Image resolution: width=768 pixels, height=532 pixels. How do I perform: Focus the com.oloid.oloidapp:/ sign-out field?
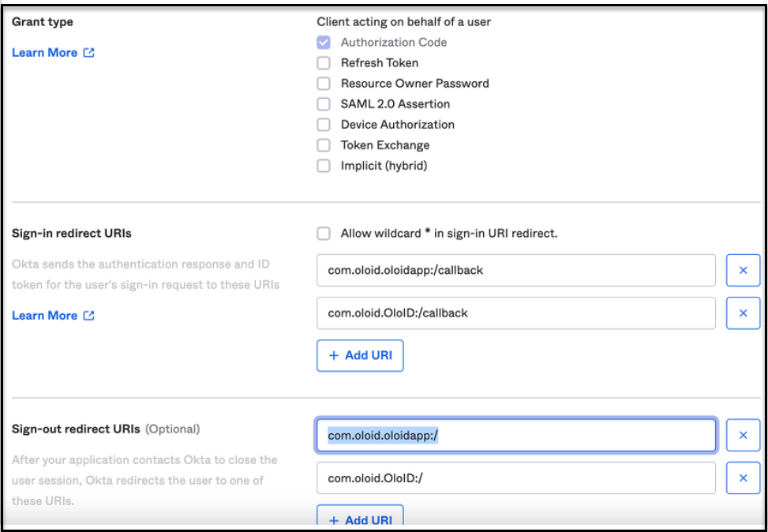[516, 435]
